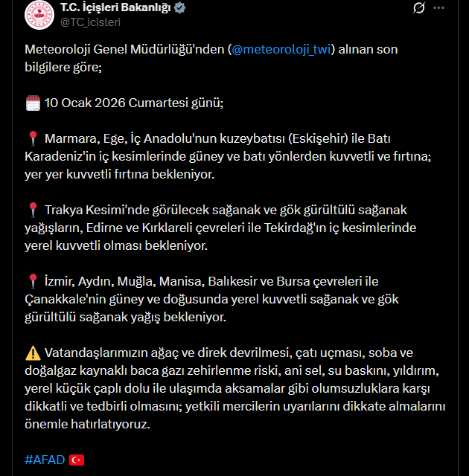The image size is (469, 476).
Task: Open T.C. İçişleri Bakanlığı profile avatar
Action: point(39,15)
